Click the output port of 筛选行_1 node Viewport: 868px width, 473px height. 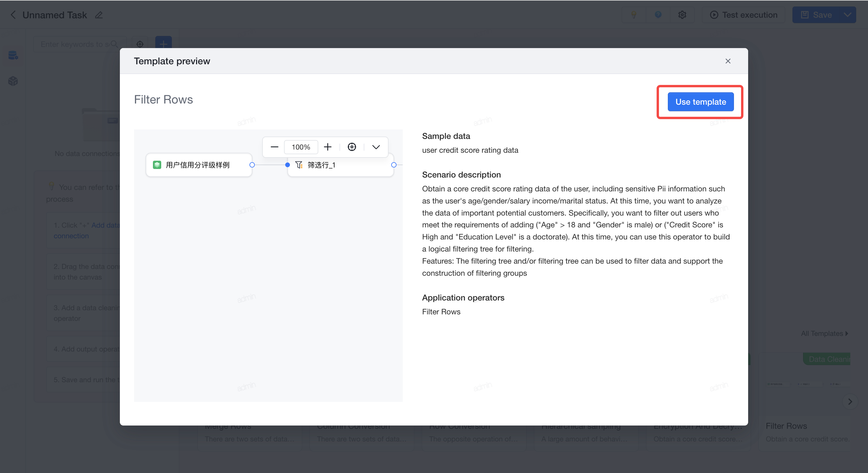pyautogui.click(x=394, y=165)
